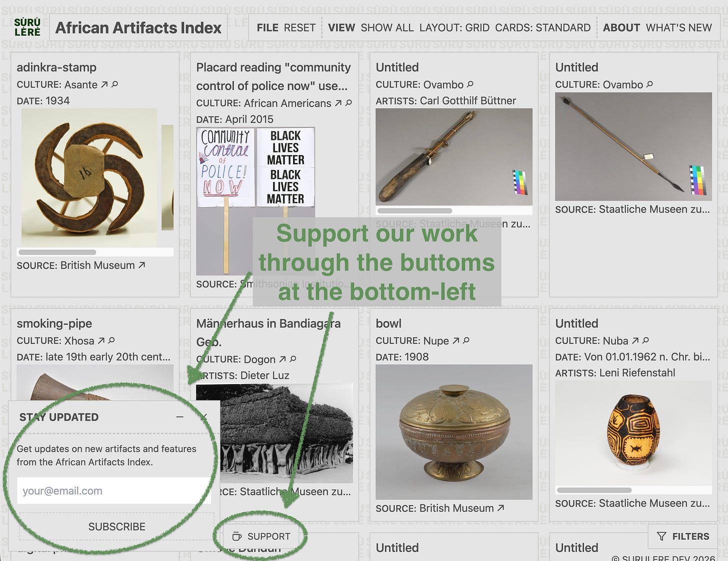This screenshot has width=728, height=561.
Task: Click the "adinkra-stamp" card title
Action: point(56,67)
